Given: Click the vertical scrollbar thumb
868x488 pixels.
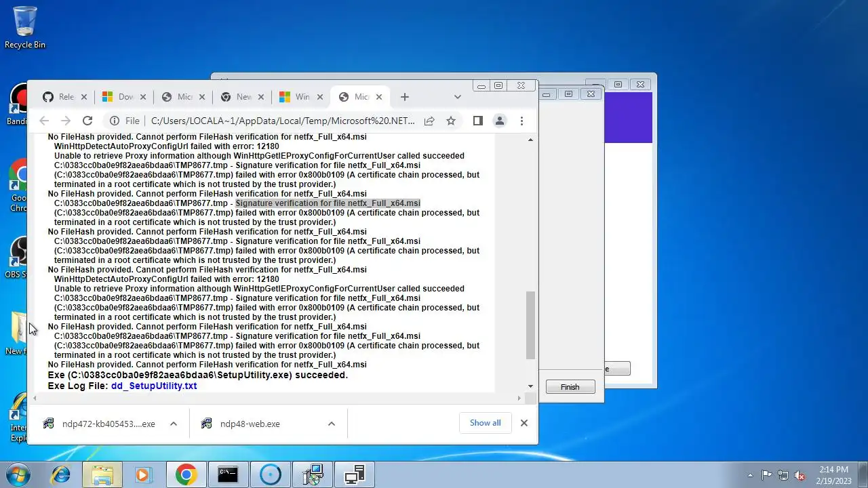Looking at the screenshot, I should tap(530, 325).
